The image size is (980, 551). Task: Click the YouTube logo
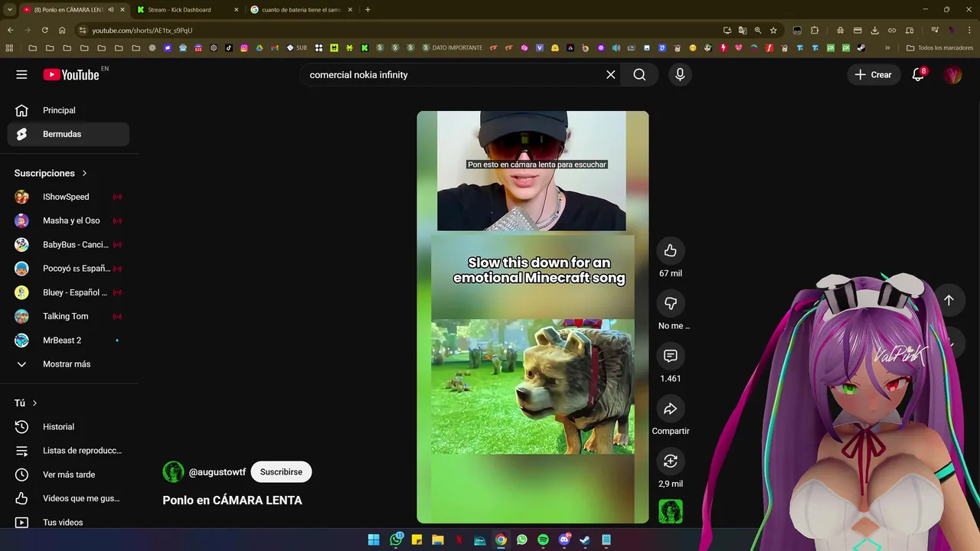click(71, 74)
